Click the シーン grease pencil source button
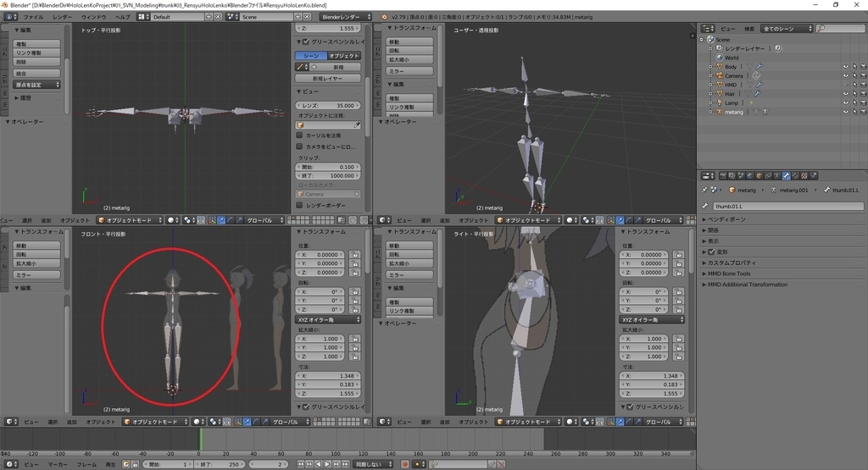 pos(311,56)
